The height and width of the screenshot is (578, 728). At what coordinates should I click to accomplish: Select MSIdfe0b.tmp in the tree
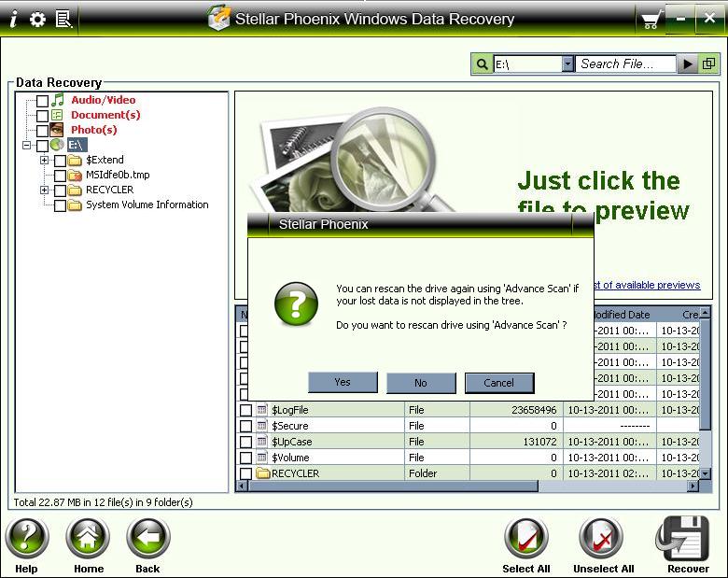(x=118, y=175)
